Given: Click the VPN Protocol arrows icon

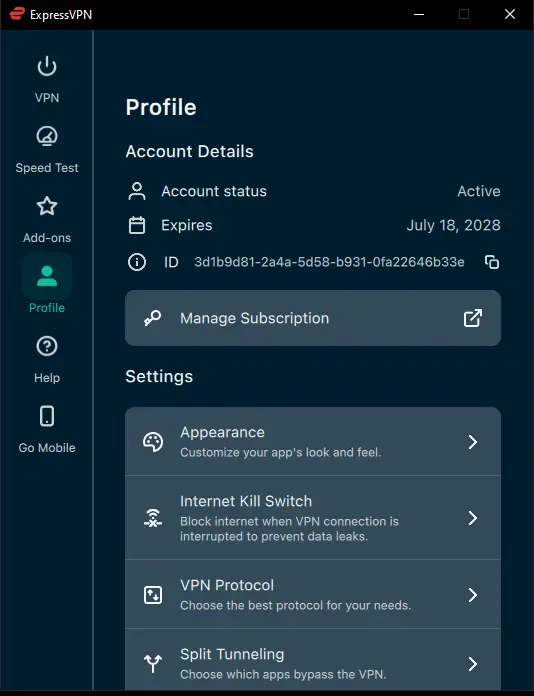Looking at the screenshot, I should click(x=153, y=595).
